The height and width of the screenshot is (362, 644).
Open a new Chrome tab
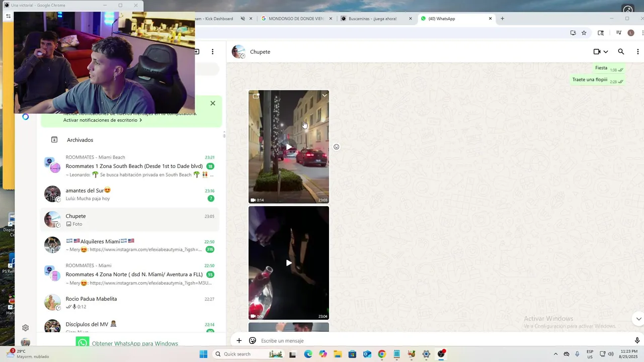(502, 19)
